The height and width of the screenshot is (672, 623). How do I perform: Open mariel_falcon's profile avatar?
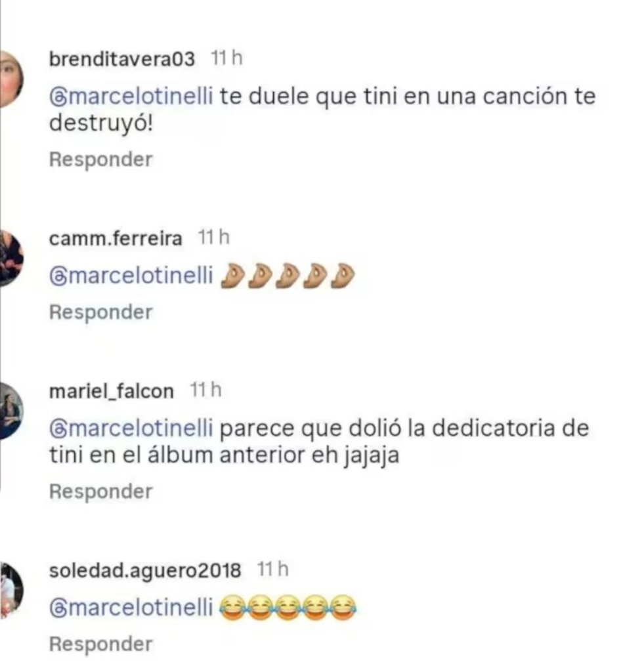[12, 411]
